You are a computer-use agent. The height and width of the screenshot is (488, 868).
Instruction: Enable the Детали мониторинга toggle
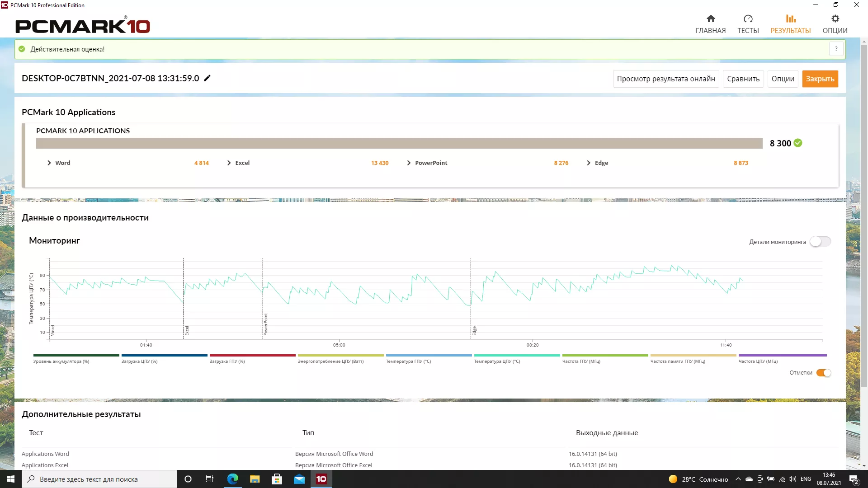tap(820, 242)
